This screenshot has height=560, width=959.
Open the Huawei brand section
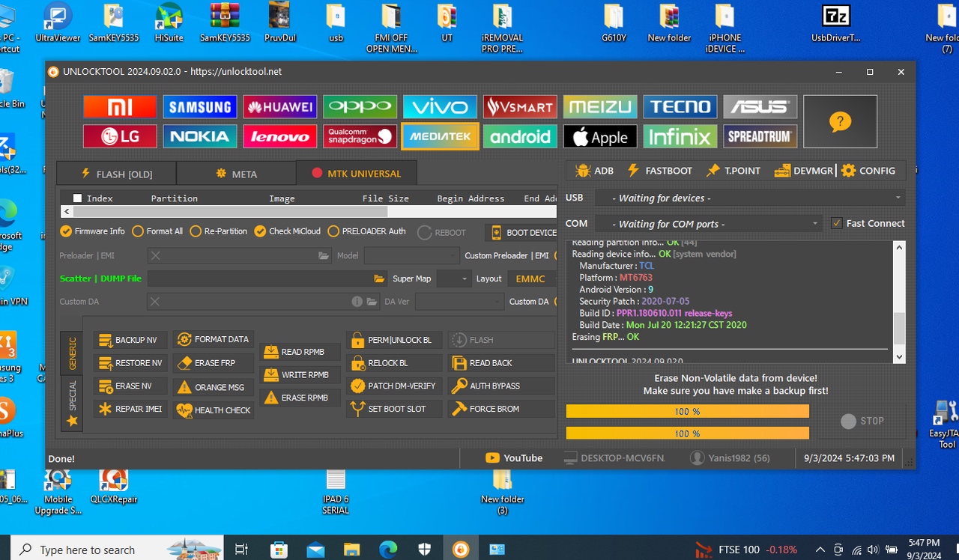point(280,106)
